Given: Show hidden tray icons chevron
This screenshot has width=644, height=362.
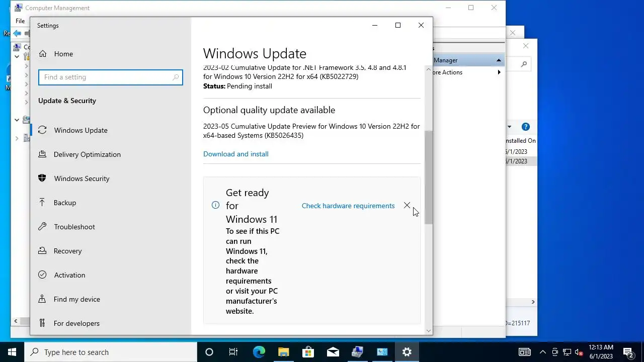Looking at the screenshot, I should point(543,352).
